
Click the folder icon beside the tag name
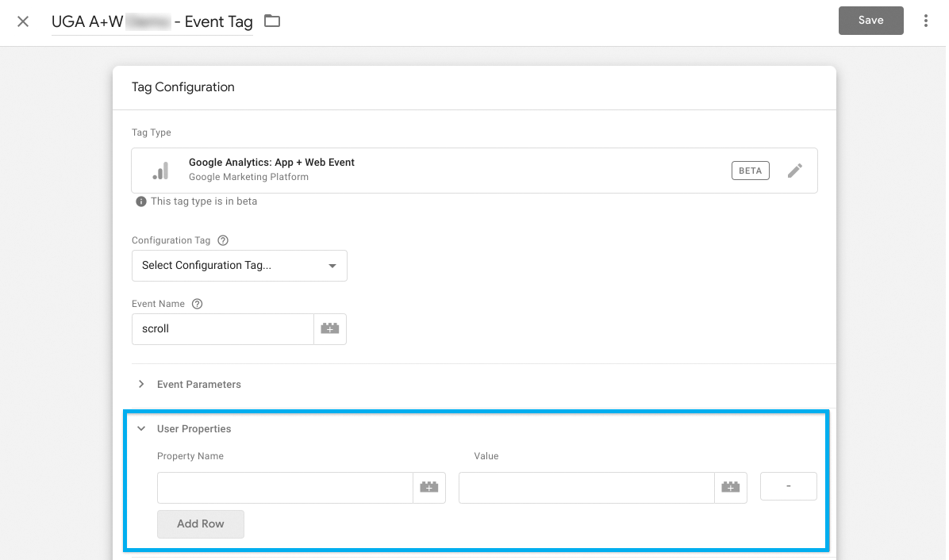click(272, 21)
